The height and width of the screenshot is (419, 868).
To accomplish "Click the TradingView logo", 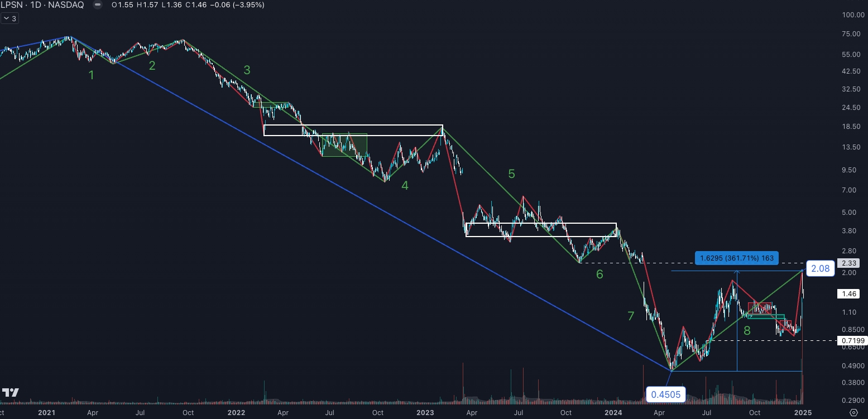I will point(10,393).
